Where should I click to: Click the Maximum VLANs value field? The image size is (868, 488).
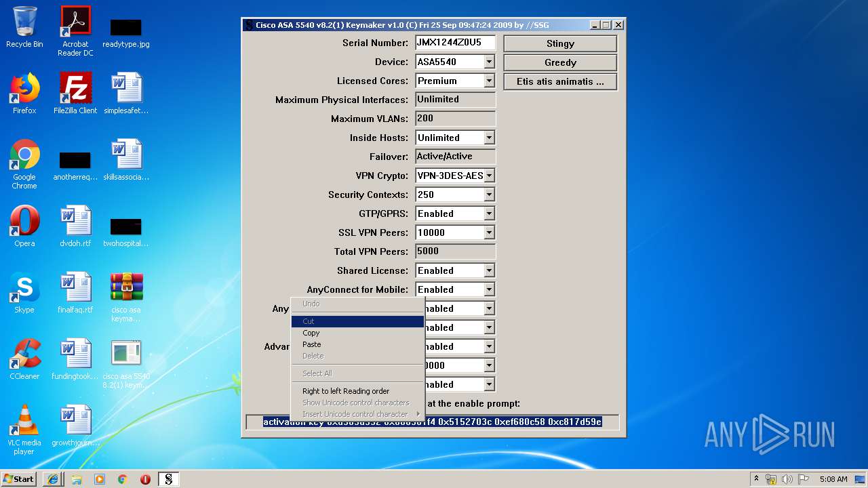[455, 119]
